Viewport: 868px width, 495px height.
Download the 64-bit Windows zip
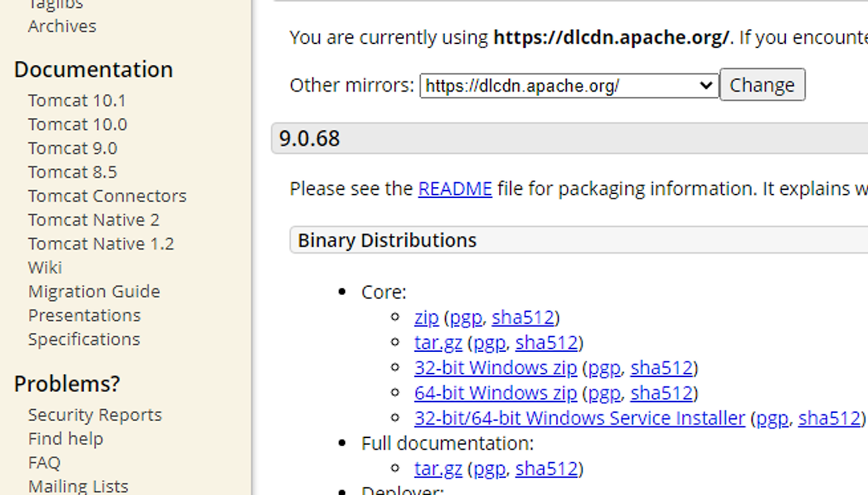pyautogui.click(x=496, y=393)
